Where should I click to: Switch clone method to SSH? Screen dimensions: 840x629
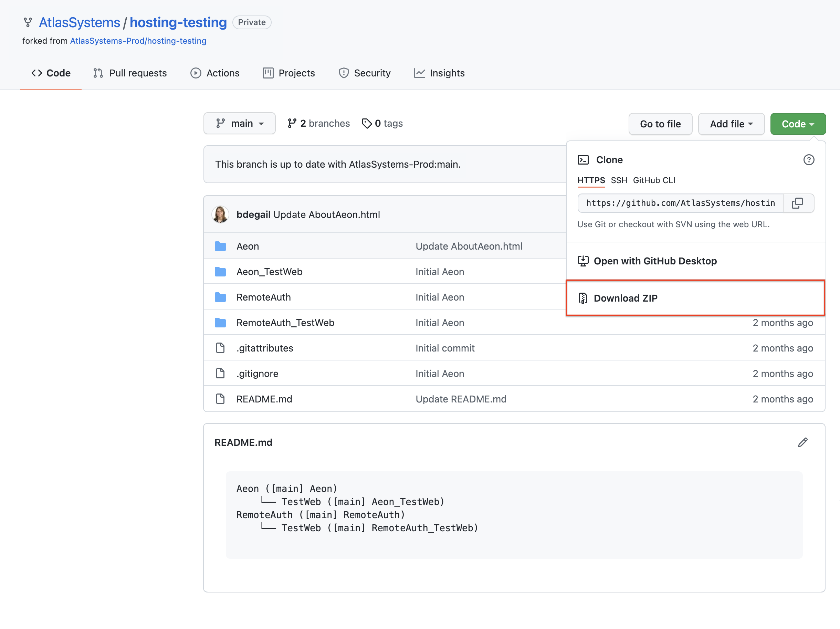(x=619, y=180)
